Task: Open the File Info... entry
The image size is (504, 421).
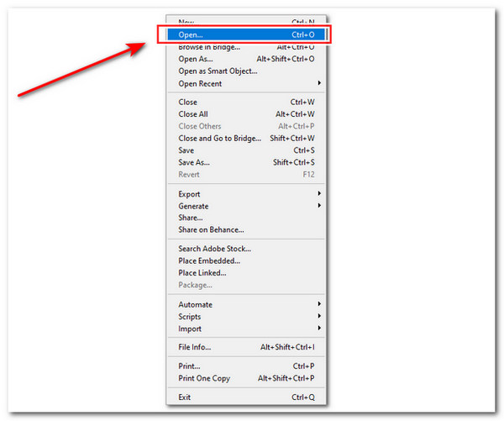Action: coord(246,347)
